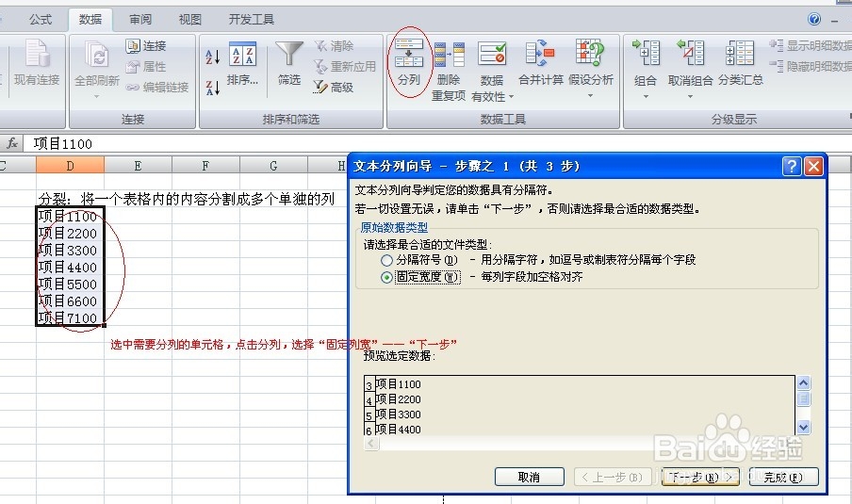Click cell containing 项目7100
852x504 pixels.
(x=70, y=317)
